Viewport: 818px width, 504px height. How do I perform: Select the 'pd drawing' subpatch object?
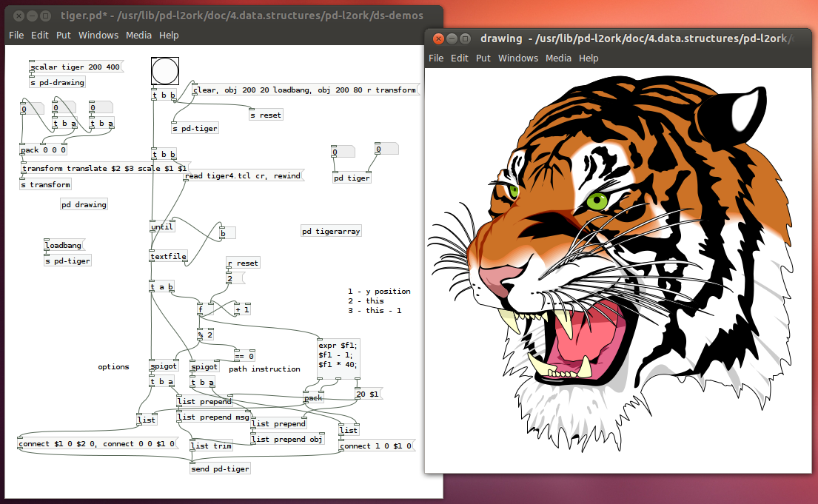84,204
